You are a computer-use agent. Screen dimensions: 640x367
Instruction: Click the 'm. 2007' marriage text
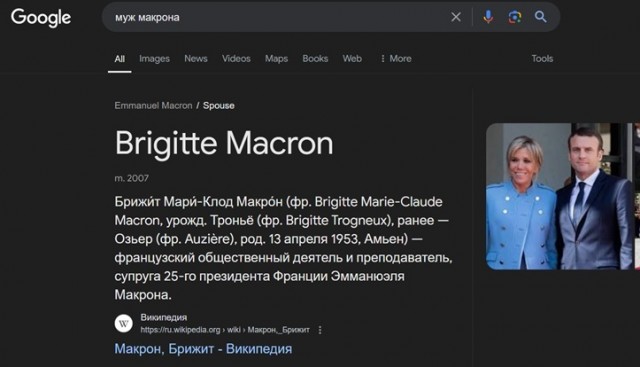131,178
